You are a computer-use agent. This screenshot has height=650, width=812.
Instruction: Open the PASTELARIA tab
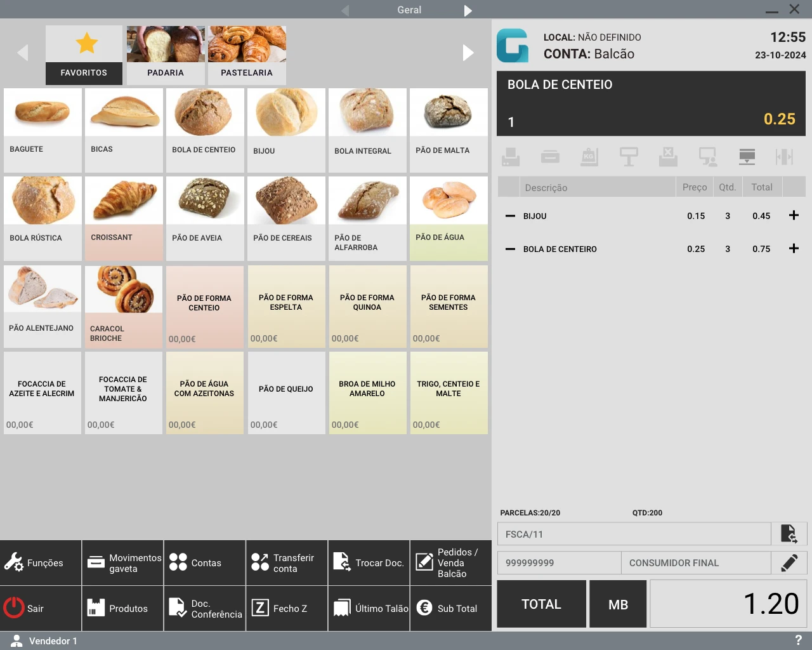coord(247,55)
